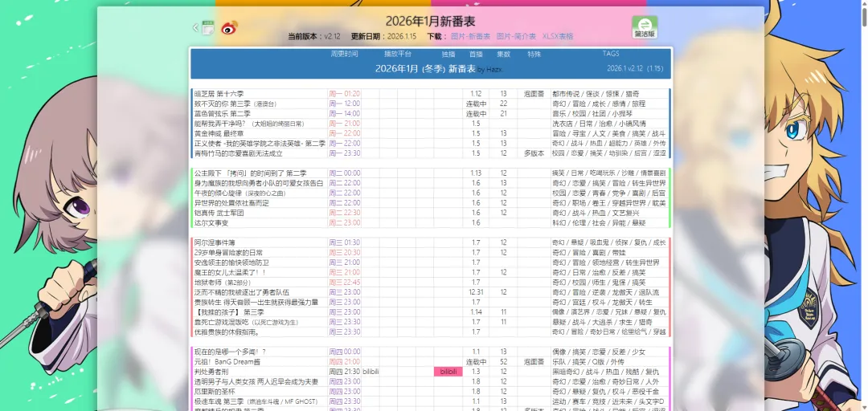Click the 周三 22:45 time cell
Viewport: 868px width, 411px height.
click(344, 283)
